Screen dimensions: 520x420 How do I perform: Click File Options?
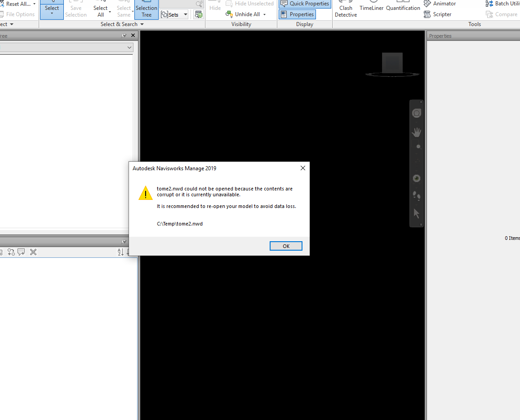[x=18, y=14]
